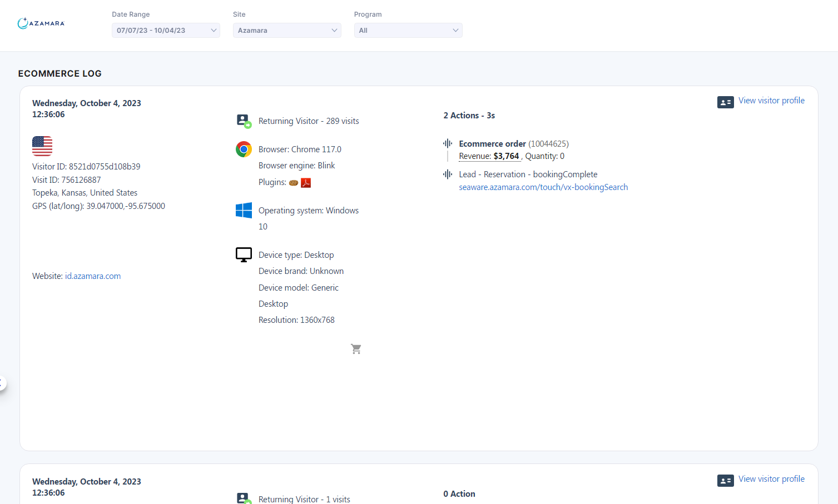Click the Azamara logo

(x=41, y=23)
